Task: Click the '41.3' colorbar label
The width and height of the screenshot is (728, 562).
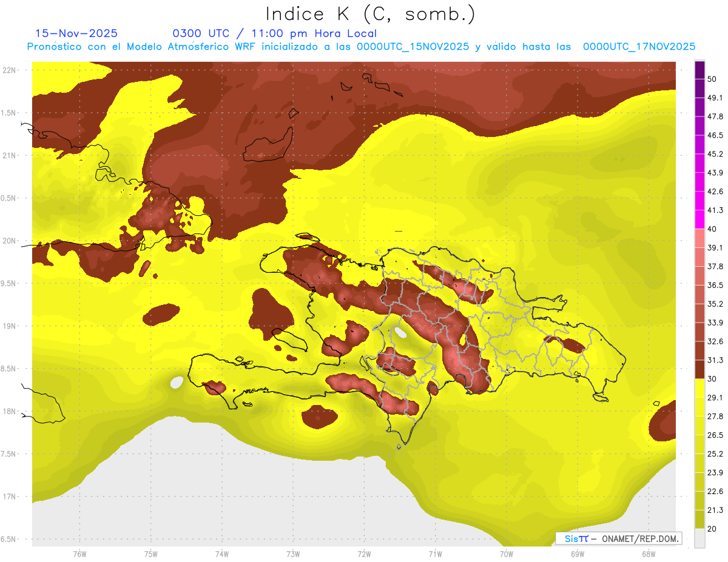Action: pos(715,210)
